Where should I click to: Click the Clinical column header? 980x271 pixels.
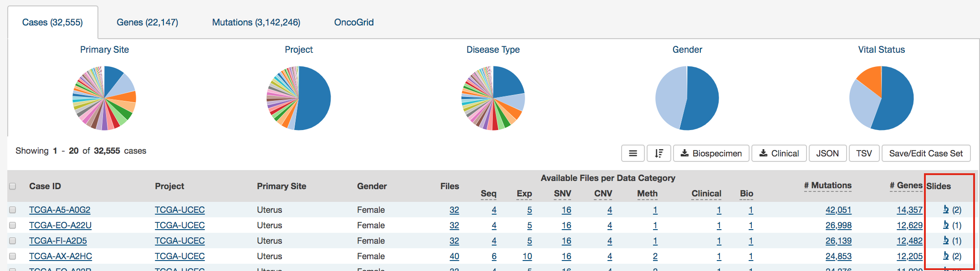point(706,194)
